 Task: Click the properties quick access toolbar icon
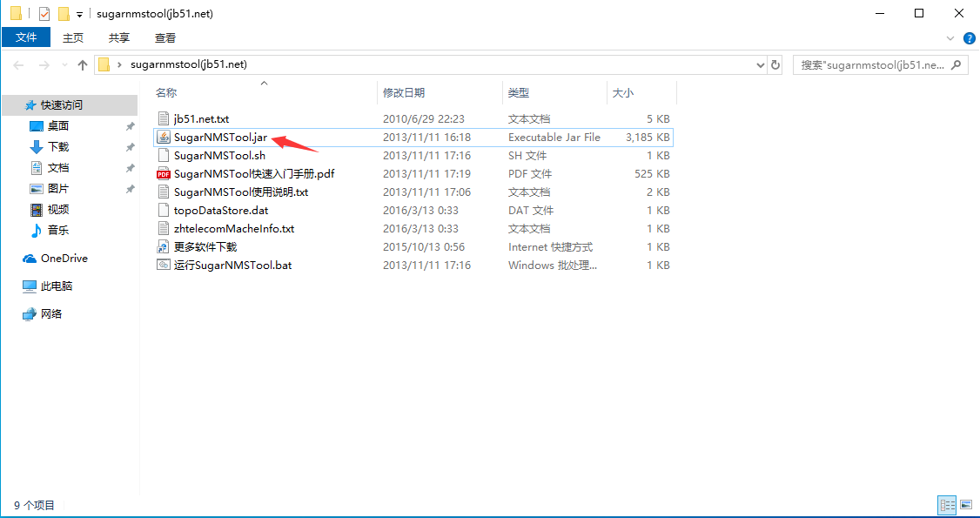pos(44,13)
